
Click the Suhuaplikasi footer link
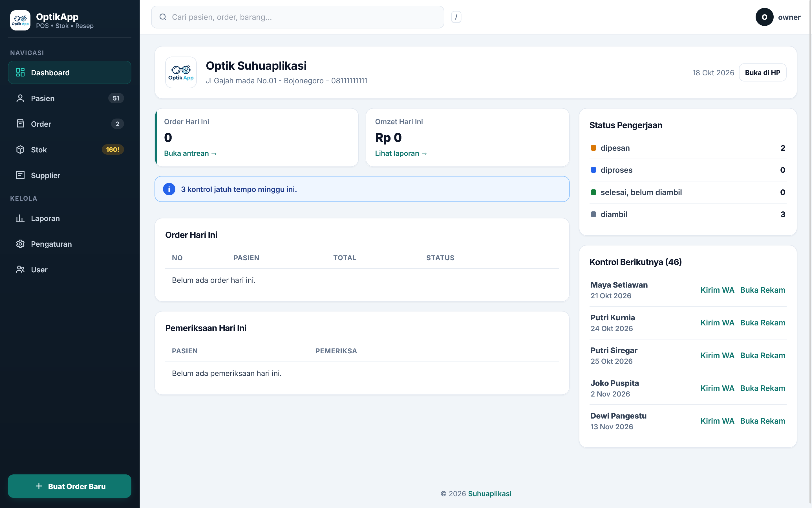(489, 494)
